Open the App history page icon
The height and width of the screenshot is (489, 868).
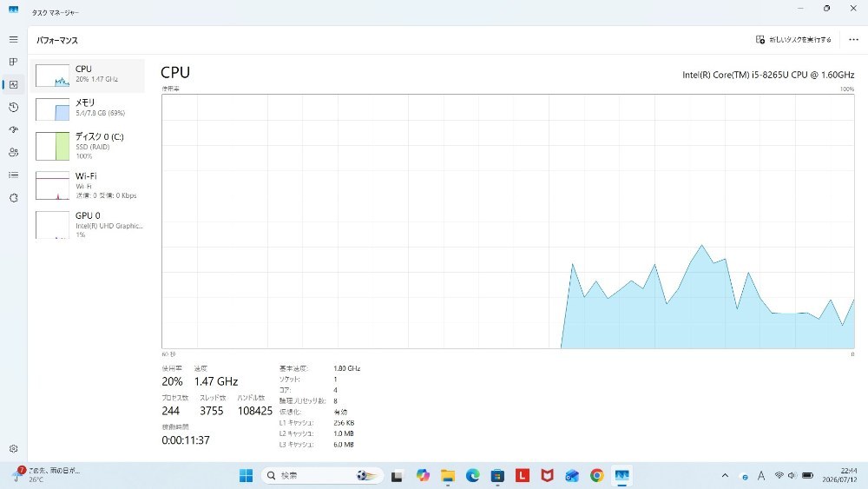point(13,108)
